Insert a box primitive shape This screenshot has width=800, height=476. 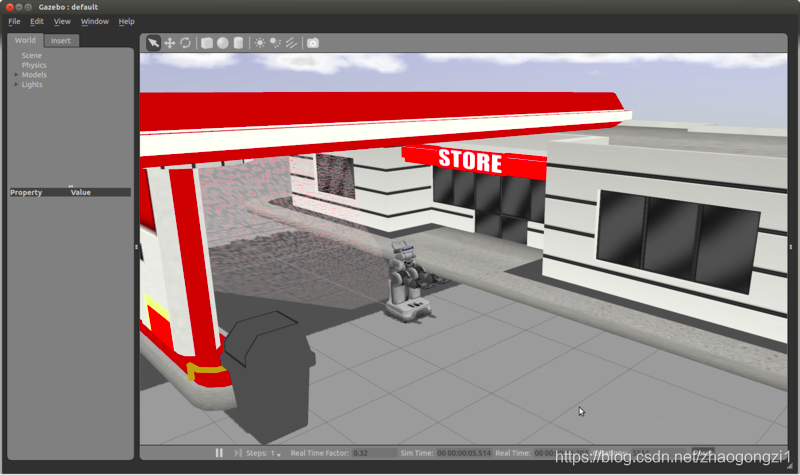pyautogui.click(x=207, y=43)
